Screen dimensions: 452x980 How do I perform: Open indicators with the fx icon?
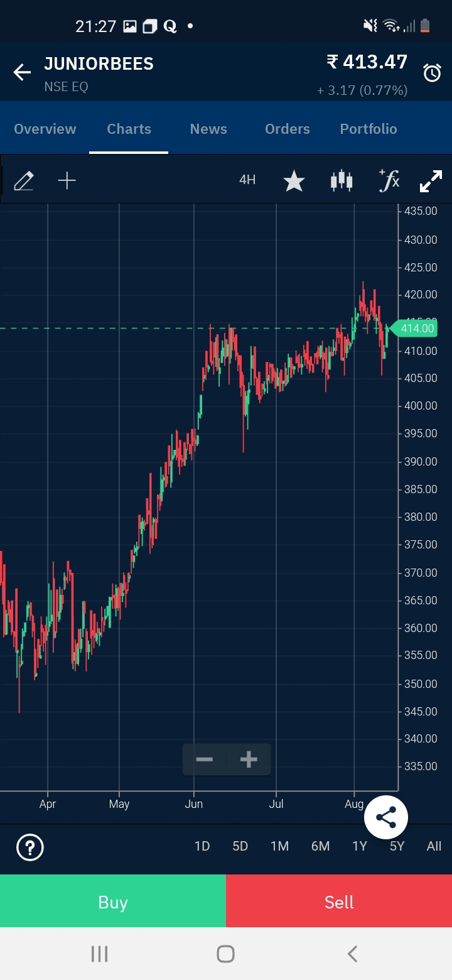[x=389, y=180]
